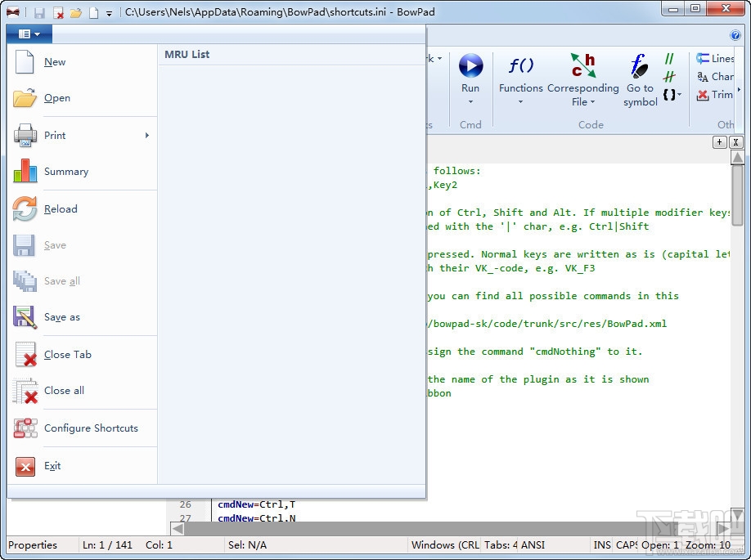Open the Summary chart icon

coord(25,172)
